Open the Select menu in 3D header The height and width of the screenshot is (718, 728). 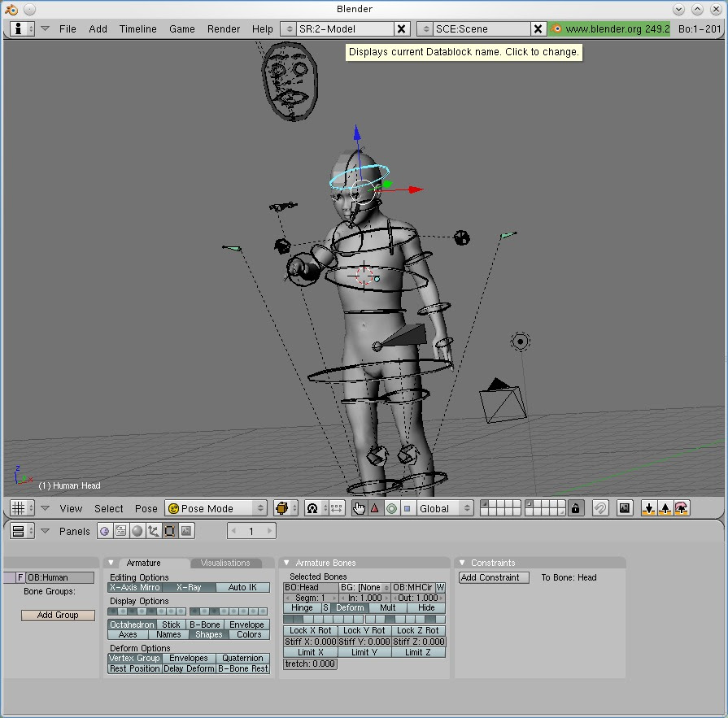(x=109, y=509)
